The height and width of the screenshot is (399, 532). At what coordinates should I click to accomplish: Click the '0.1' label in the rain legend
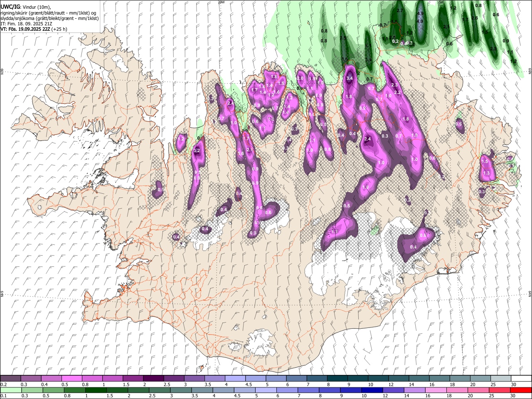point(3,396)
